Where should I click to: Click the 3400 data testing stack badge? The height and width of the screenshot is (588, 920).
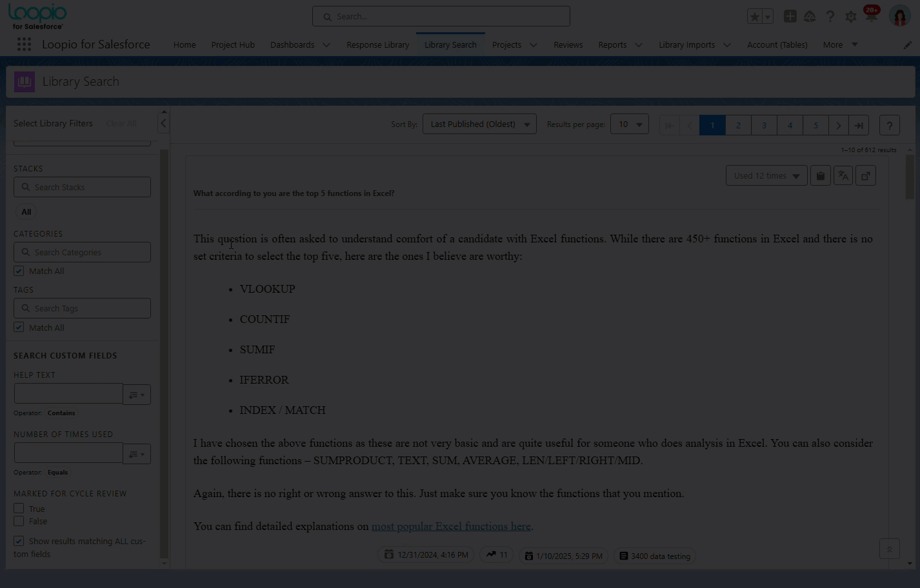coord(655,555)
